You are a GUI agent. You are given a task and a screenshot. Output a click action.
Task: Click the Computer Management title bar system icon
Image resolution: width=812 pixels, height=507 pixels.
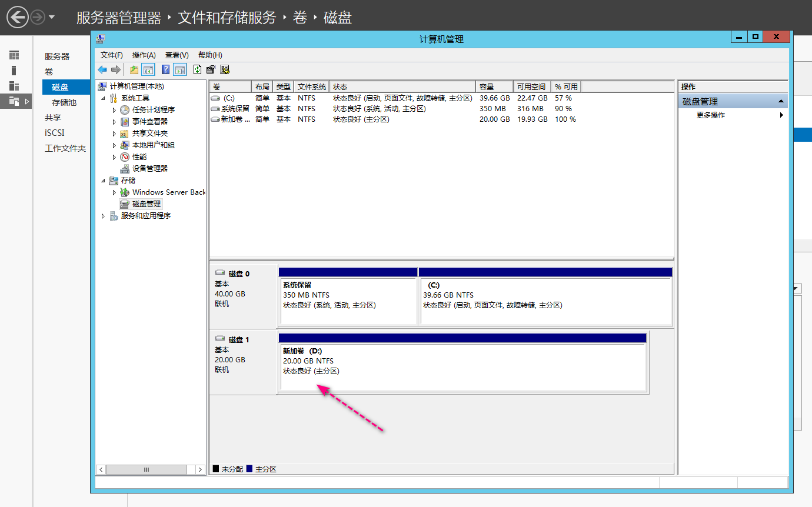click(101, 38)
